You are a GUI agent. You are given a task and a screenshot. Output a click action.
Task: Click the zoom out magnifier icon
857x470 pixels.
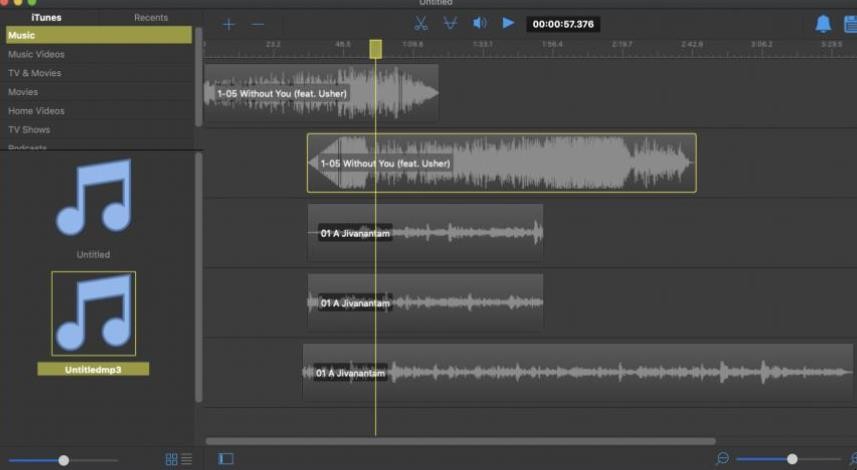[x=722, y=459]
